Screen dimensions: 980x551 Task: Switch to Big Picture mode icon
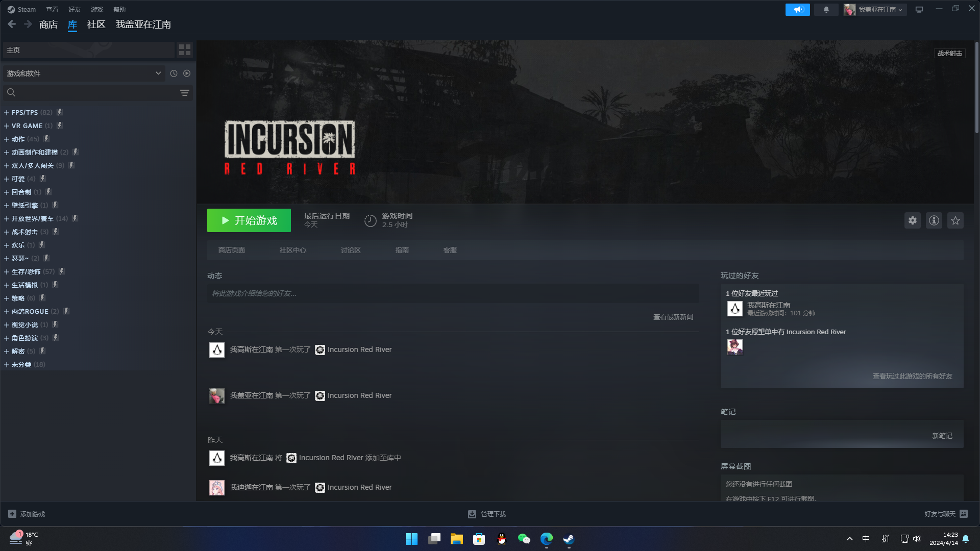click(x=919, y=10)
